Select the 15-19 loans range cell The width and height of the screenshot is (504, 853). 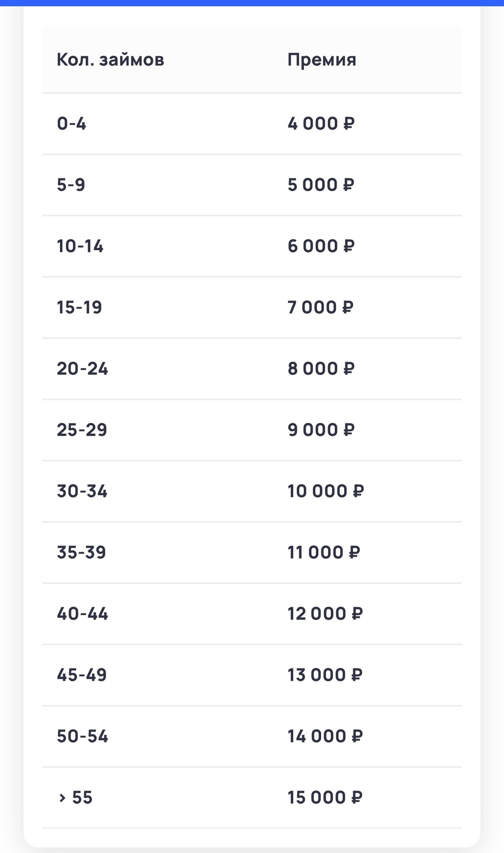coord(79,307)
